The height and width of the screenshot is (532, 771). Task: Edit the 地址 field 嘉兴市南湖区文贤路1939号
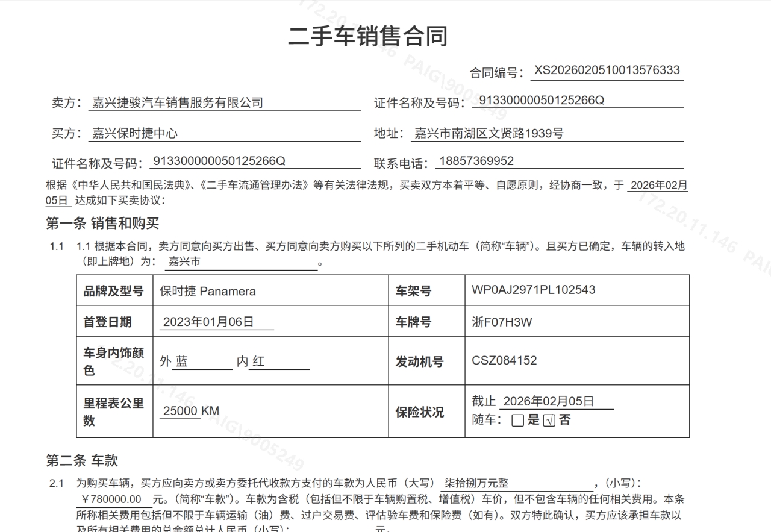click(547, 134)
